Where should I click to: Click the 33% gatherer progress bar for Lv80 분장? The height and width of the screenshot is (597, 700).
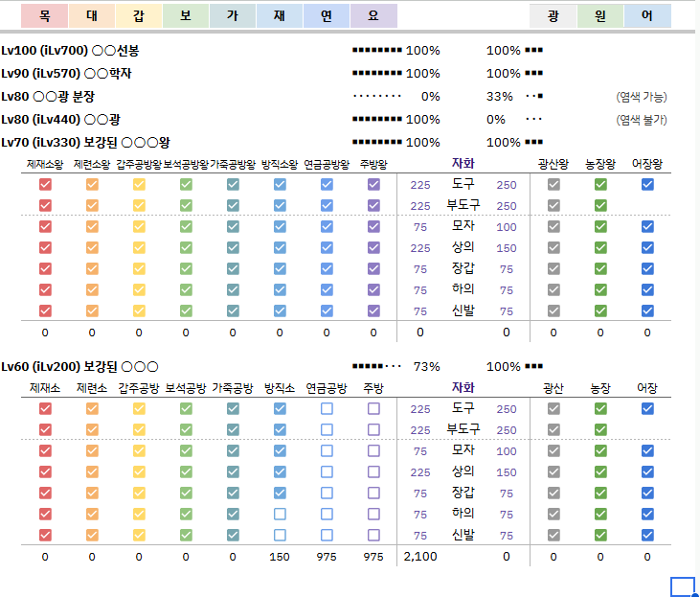click(x=534, y=96)
